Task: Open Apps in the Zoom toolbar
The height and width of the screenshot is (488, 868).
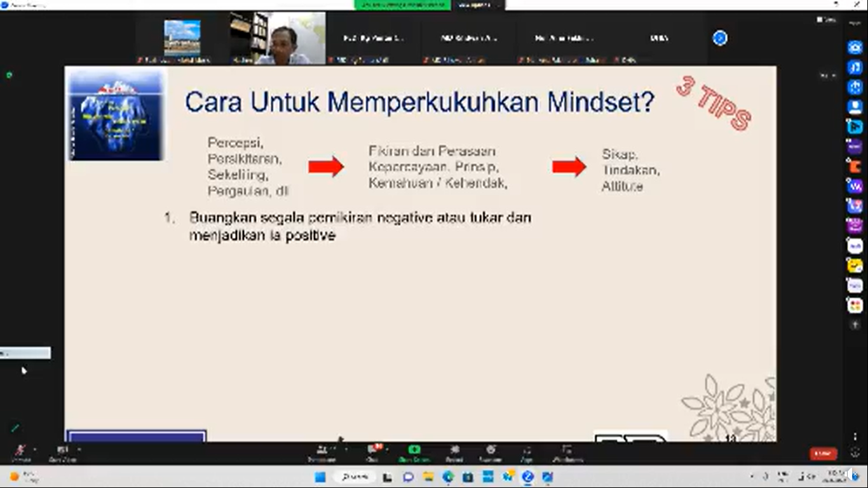Action: [526, 452]
